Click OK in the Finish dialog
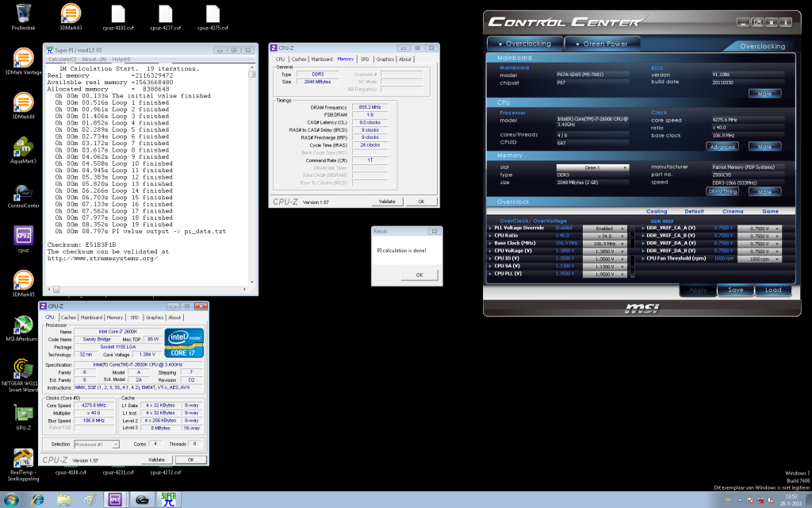The width and height of the screenshot is (812, 508). (x=419, y=275)
